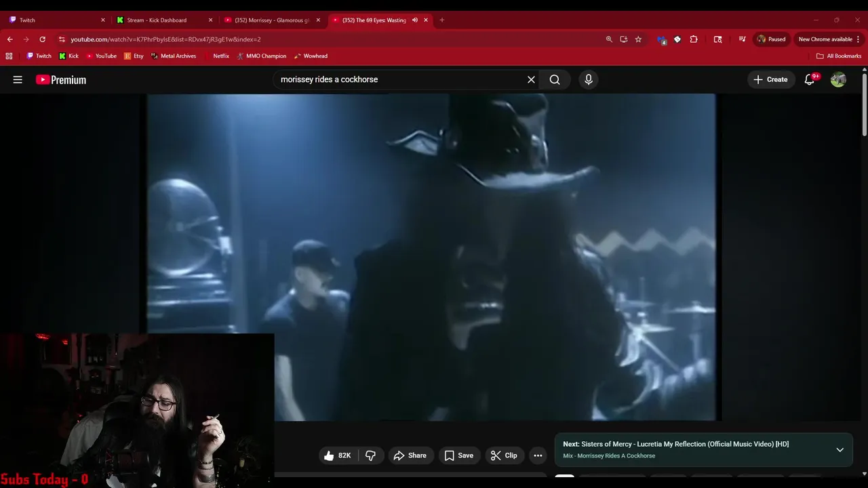The image size is (868, 488).
Task: Click the video player to pause
Action: coord(431,257)
